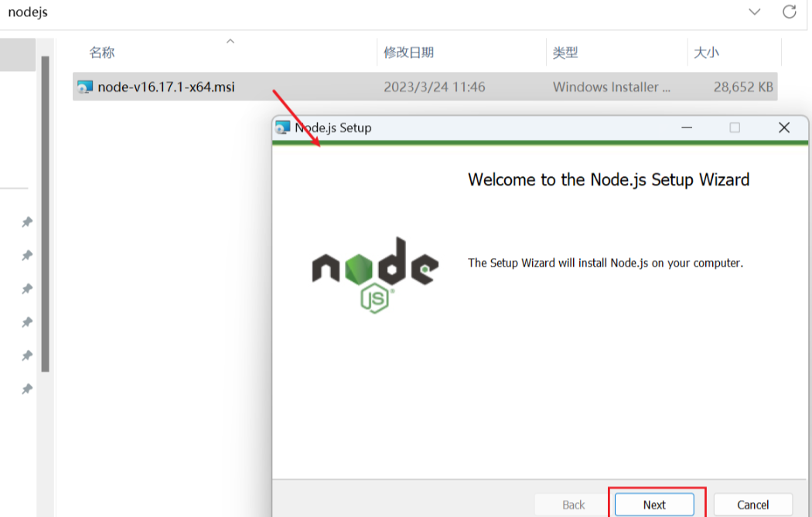
Task: Click the 2023/3/24 11:46 date cell
Action: point(434,87)
